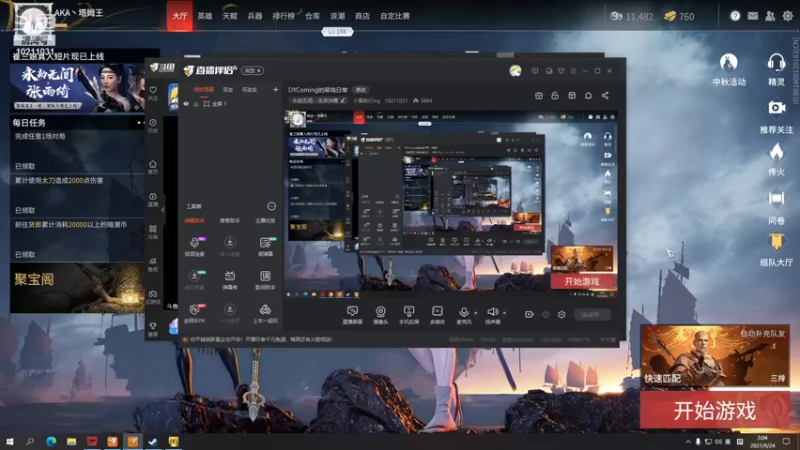
Task: Switch to 房管助手 toolbox tab
Action: click(x=230, y=220)
